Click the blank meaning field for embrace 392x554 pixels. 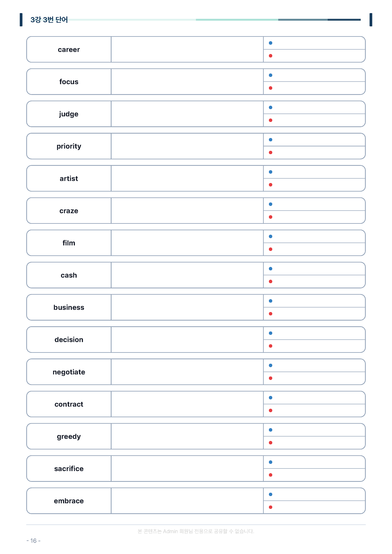(x=187, y=501)
